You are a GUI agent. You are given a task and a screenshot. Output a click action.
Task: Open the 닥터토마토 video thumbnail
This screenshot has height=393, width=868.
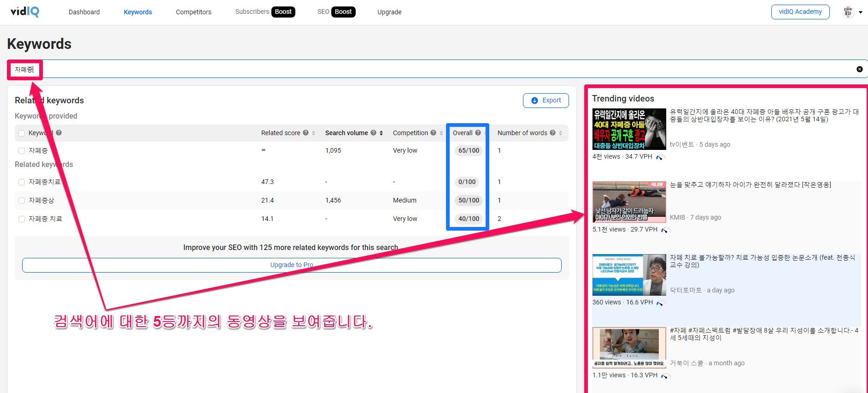pos(629,275)
